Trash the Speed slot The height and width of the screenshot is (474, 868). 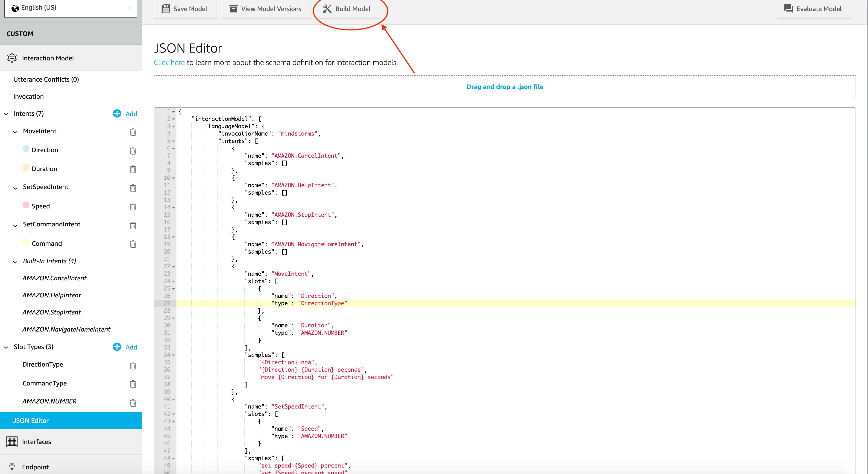(133, 207)
